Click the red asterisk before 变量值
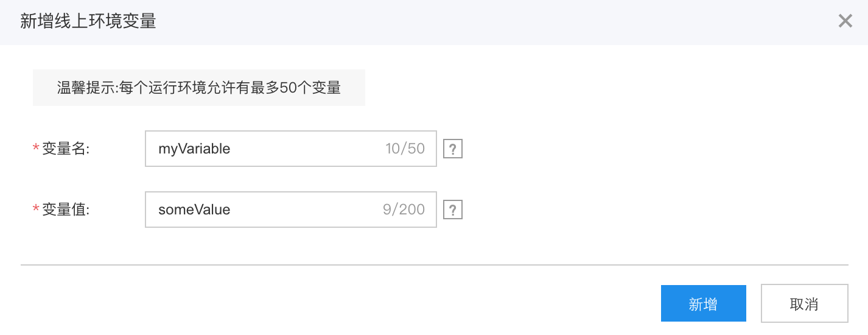868x335 pixels. pyautogui.click(x=36, y=209)
